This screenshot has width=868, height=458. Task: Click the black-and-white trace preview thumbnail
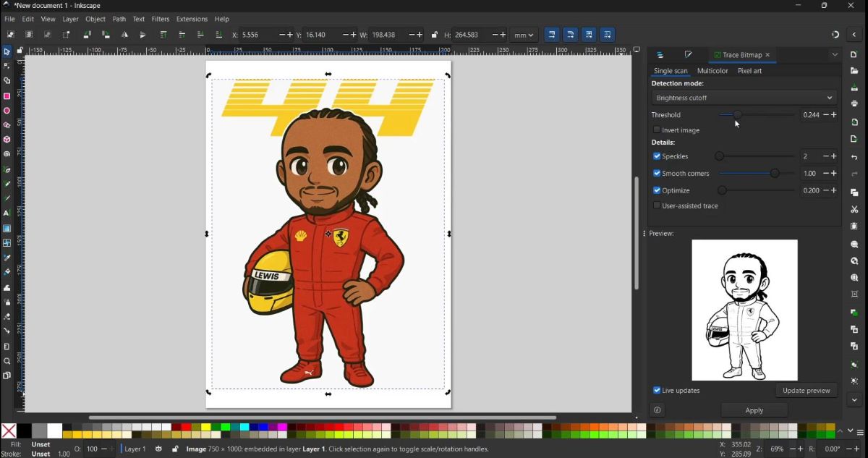coord(744,310)
